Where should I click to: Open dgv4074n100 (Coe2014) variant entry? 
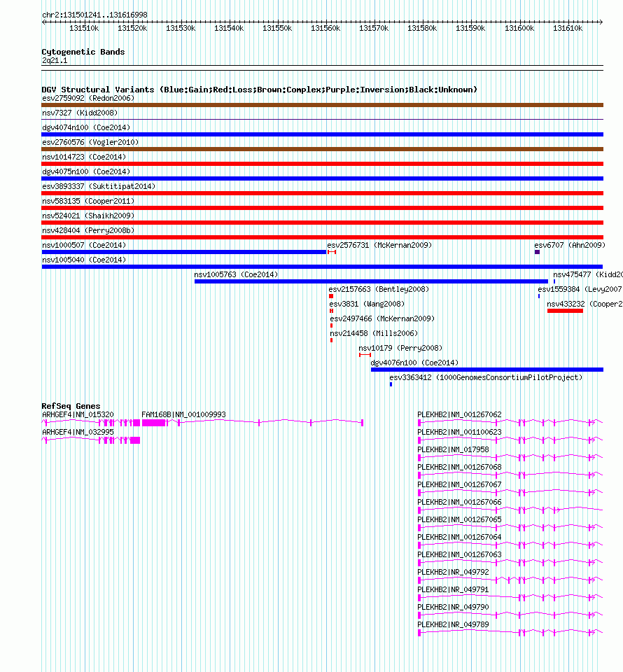pos(86,127)
